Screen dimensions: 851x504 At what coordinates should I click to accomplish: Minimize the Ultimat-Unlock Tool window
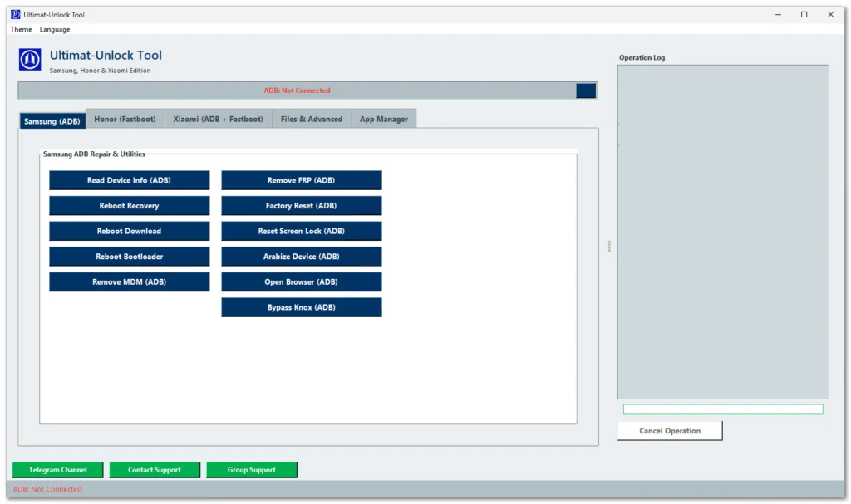(x=778, y=15)
